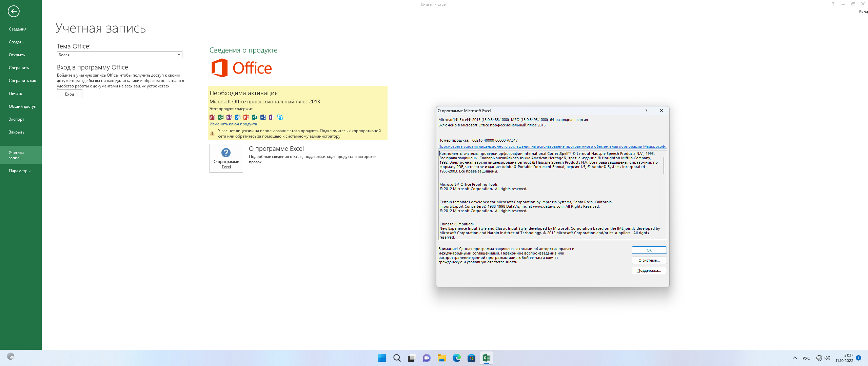Open the notification center badge
The height and width of the screenshot is (366, 868).
859,358
